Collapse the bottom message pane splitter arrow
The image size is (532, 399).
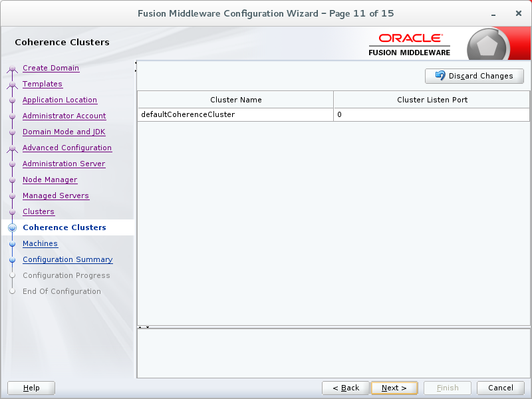(x=148, y=327)
